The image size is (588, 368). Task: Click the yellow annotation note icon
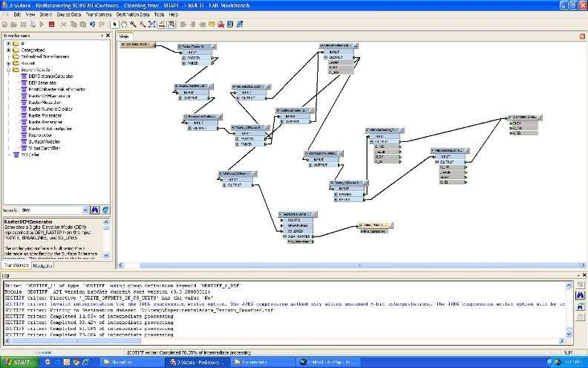click(212, 25)
